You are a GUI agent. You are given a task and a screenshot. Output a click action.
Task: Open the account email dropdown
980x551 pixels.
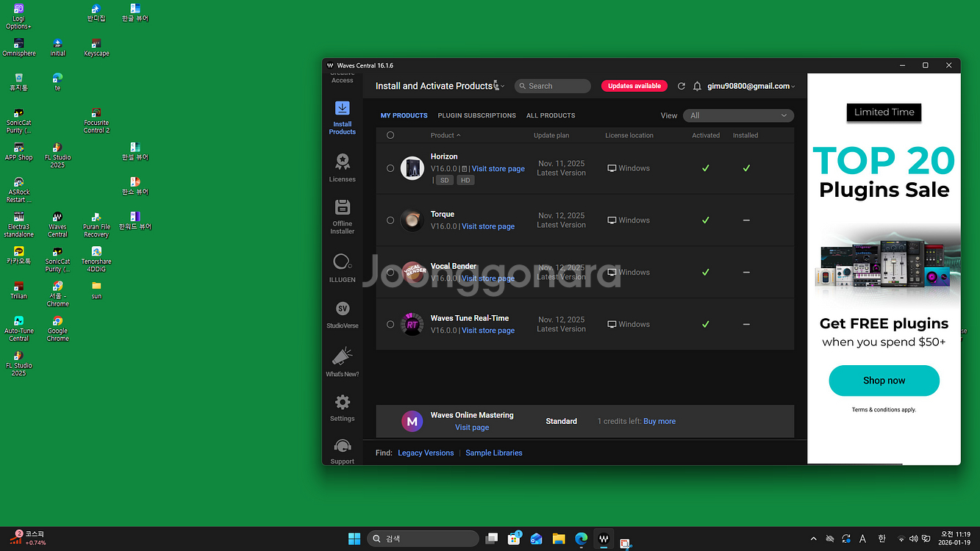coord(751,86)
